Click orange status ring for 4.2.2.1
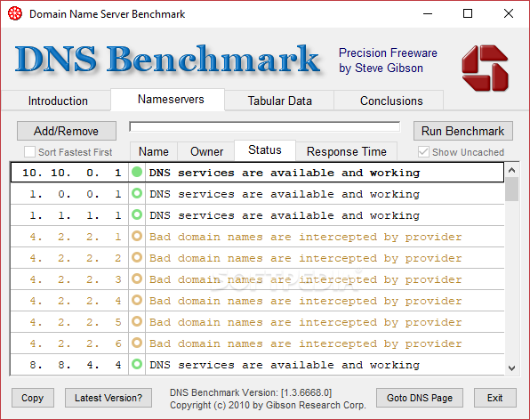Viewport: 530px width, 420px height. click(137, 236)
